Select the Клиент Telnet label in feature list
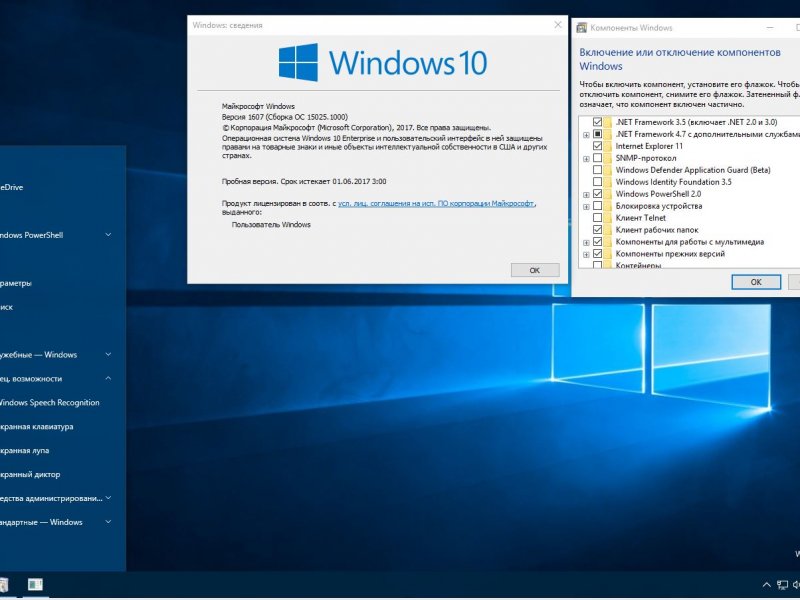Viewport: 800px width, 600px height. [640, 218]
